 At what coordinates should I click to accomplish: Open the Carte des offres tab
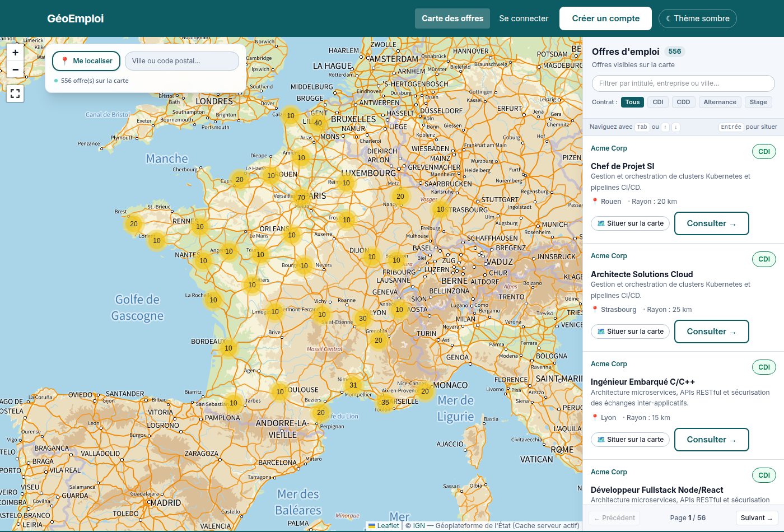452,18
